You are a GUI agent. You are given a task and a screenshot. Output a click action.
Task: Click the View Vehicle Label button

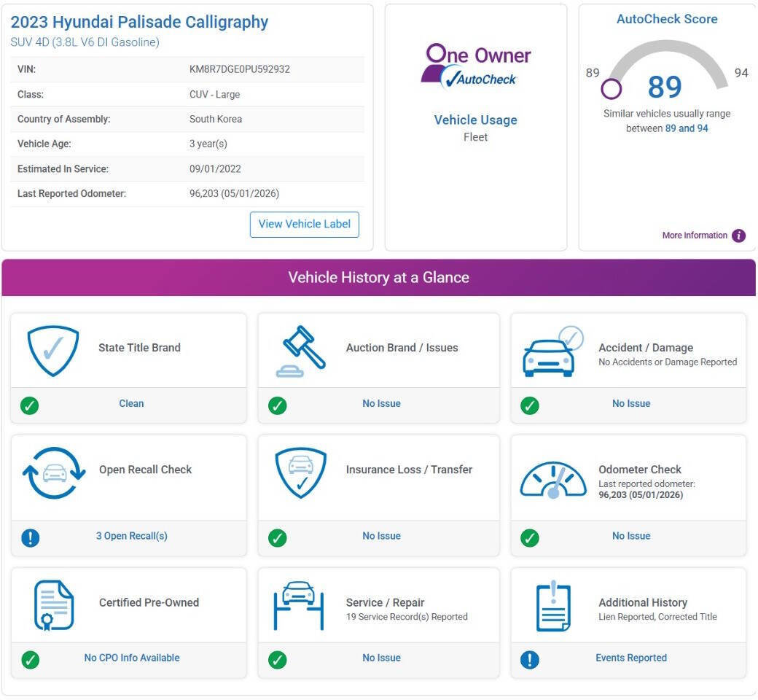(x=304, y=225)
